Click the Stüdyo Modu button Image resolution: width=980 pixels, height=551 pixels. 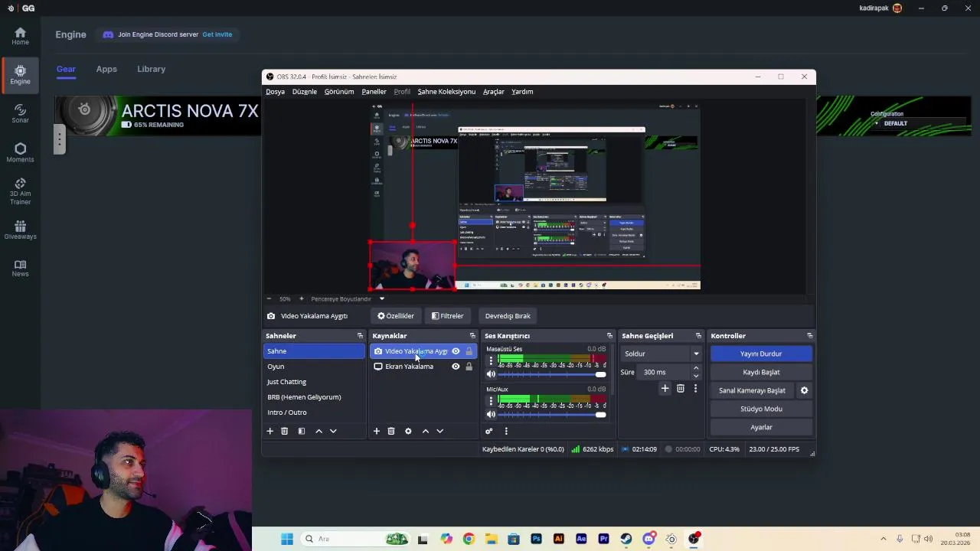coord(761,409)
